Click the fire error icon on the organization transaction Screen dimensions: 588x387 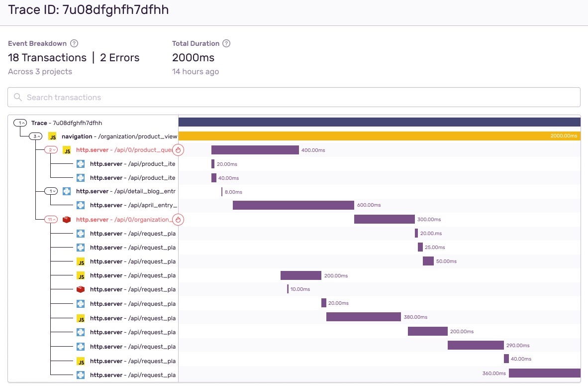click(x=178, y=219)
